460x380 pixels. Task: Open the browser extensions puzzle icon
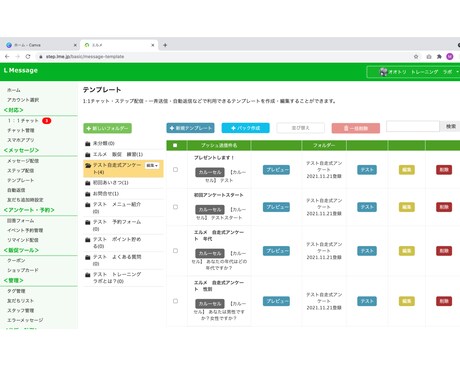[439, 57]
